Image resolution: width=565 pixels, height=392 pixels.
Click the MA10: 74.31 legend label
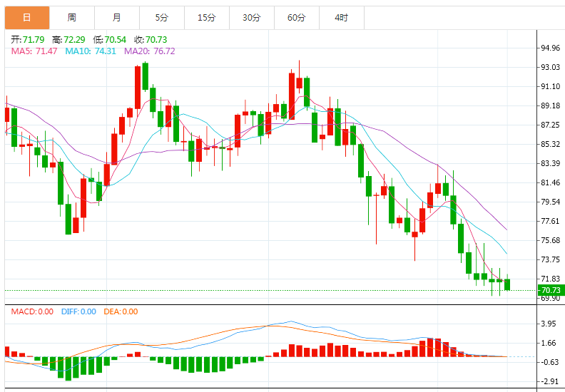pyautogui.click(x=91, y=51)
